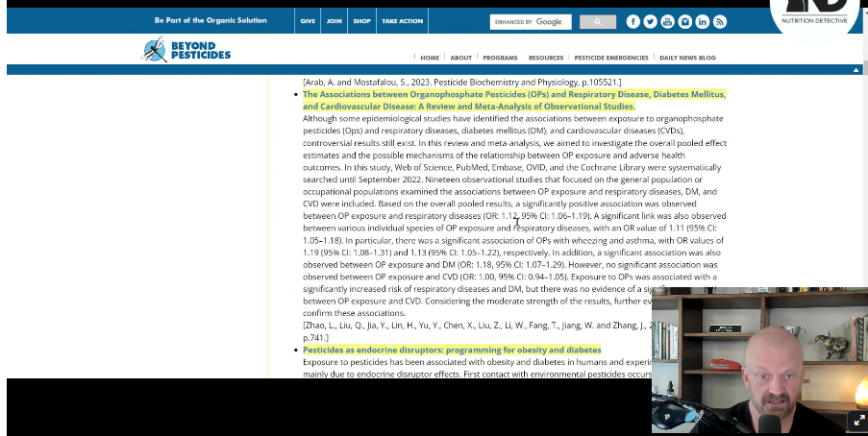
Task: Click the fullscreen expand icon on the video
Action: point(858,421)
